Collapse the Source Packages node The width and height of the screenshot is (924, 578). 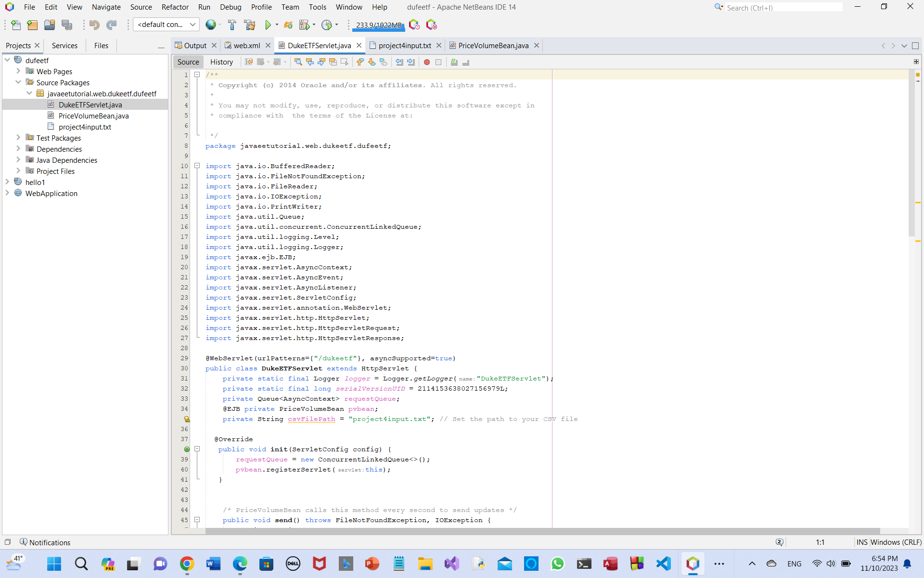click(19, 82)
